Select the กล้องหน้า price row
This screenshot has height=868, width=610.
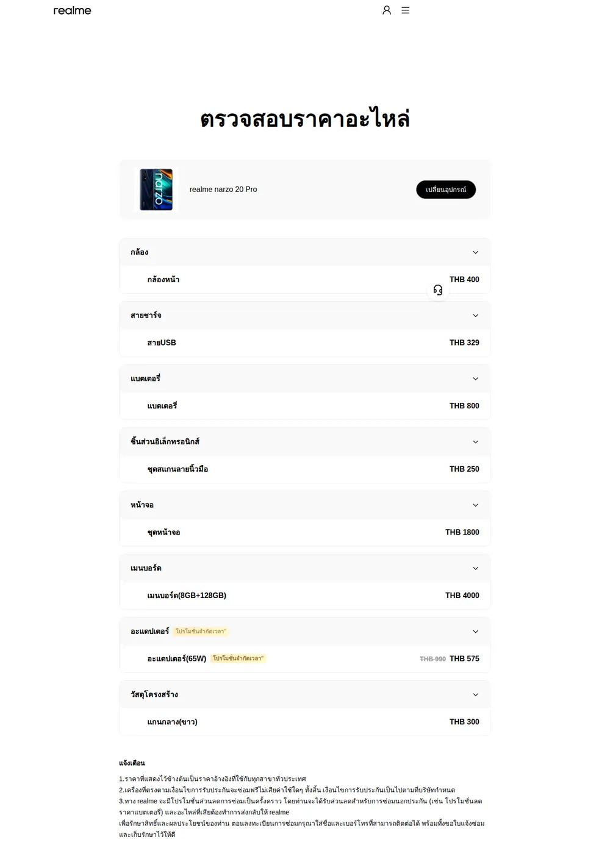pos(305,280)
